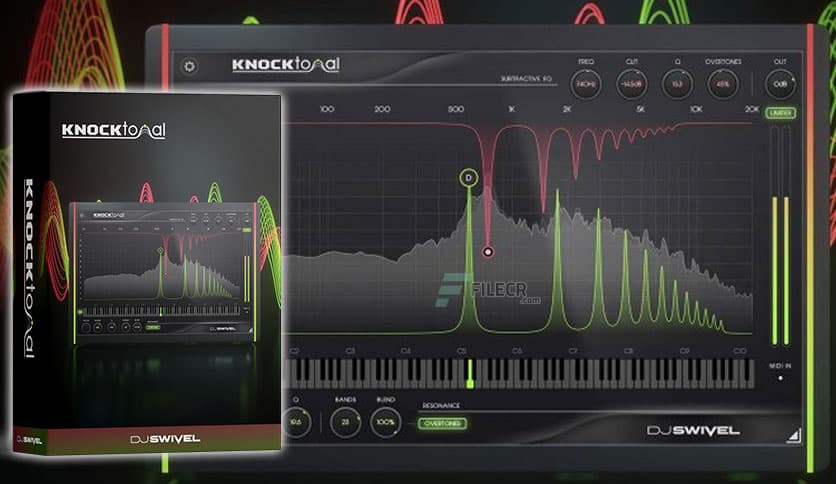Click the RESONANCE section label
Viewport: 836px width, 484px height.
(x=441, y=406)
